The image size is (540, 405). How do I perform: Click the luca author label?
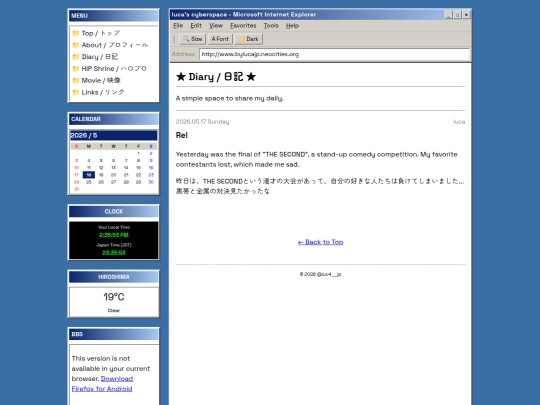[x=459, y=122]
